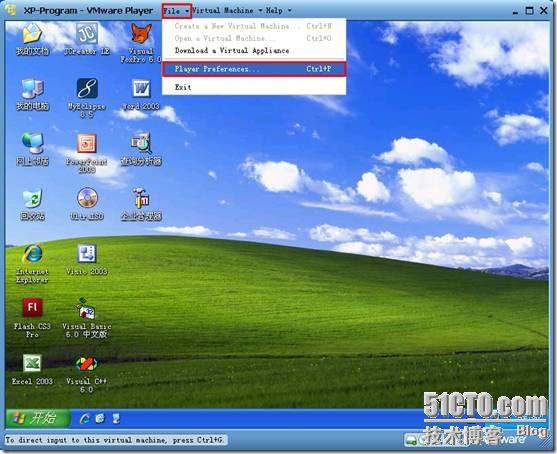557x454 pixels.
Task: Select the UltraISO disc icon
Action: pyautogui.click(x=87, y=198)
